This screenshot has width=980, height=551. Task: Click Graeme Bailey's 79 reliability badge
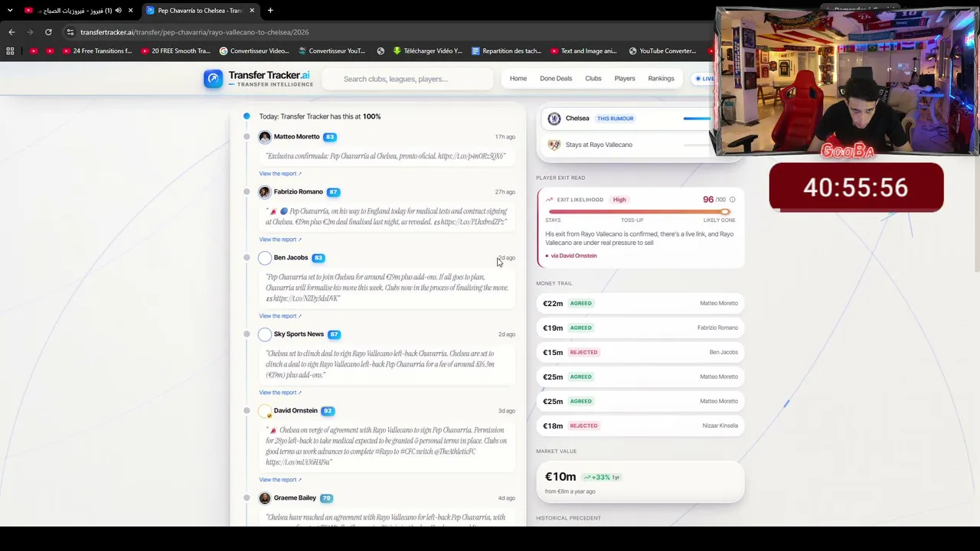pyautogui.click(x=326, y=498)
